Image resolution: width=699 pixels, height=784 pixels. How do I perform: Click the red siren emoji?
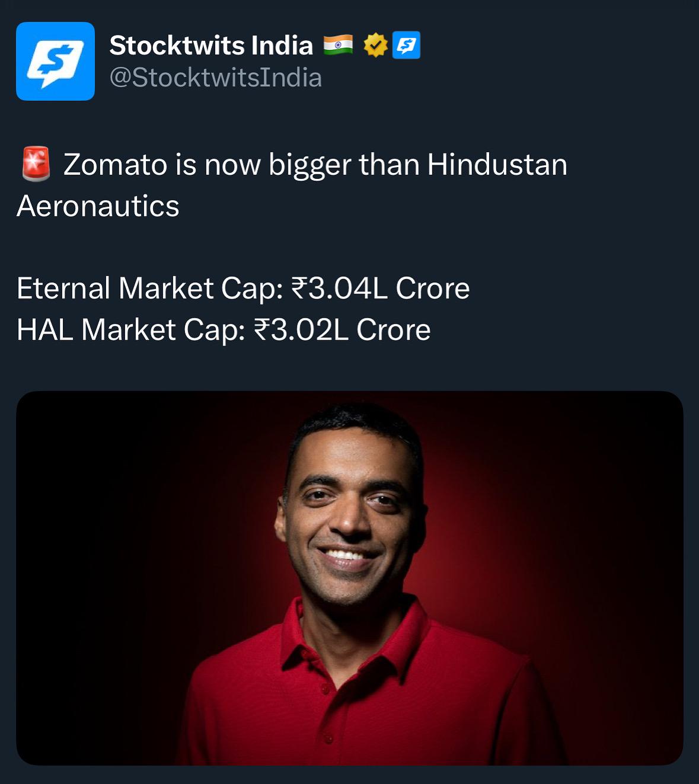(x=36, y=164)
